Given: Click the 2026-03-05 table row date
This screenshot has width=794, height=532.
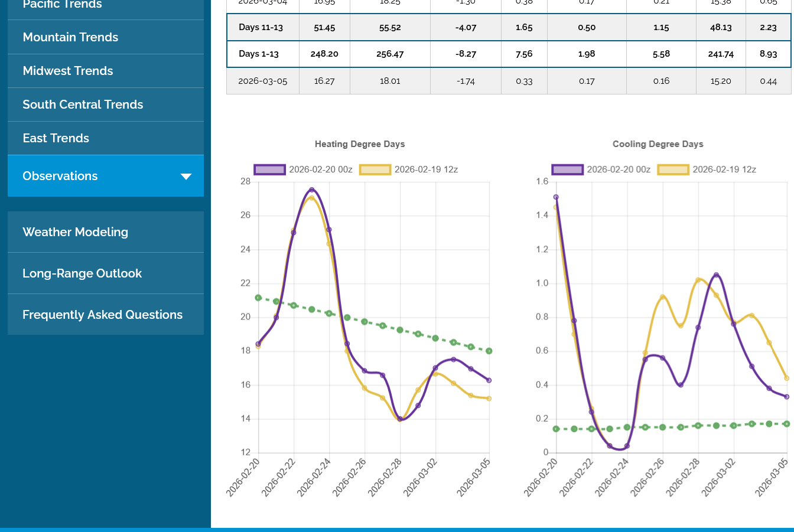Looking at the screenshot, I should (x=263, y=81).
